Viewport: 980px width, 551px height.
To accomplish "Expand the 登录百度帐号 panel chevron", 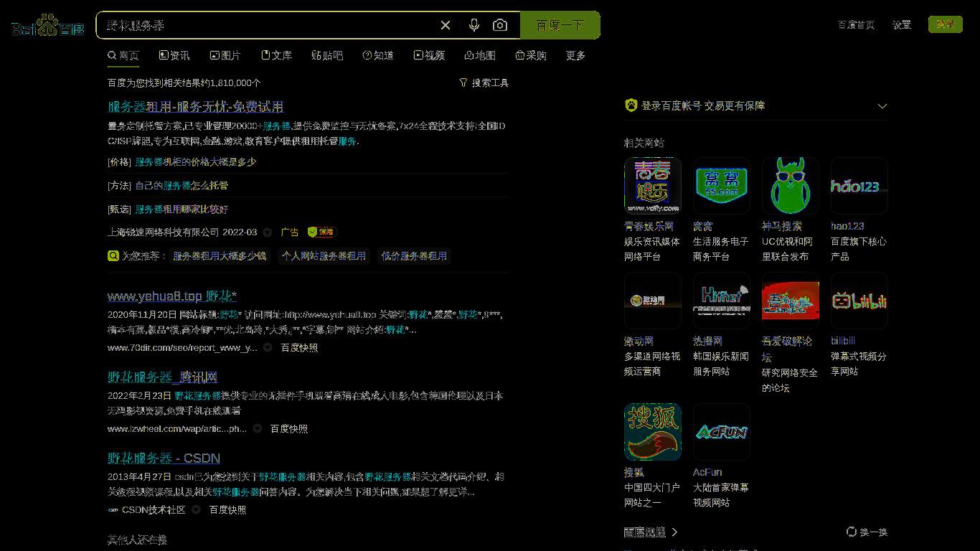I will point(882,106).
